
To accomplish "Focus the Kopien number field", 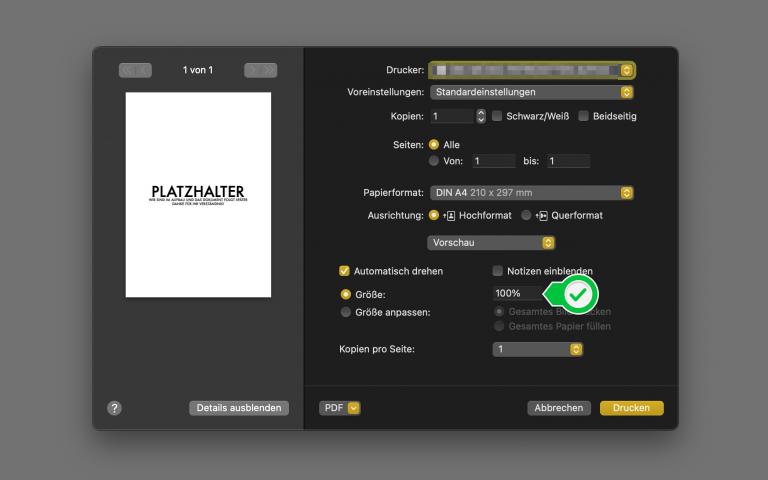I will pyautogui.click(x=452, y=116).
